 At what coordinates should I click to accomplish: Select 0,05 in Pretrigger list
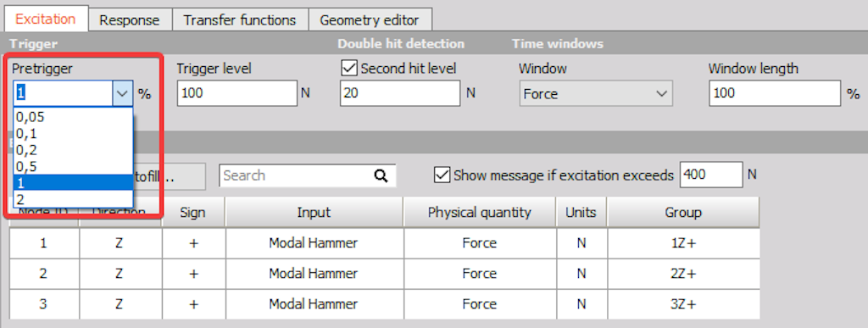point(73,117)
